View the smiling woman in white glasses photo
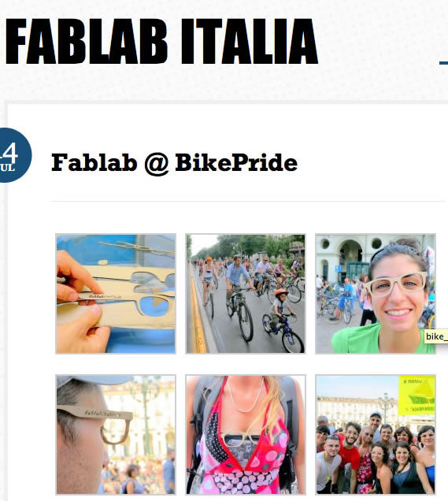This screenshot has height=501, width=448. coord(376,294)
